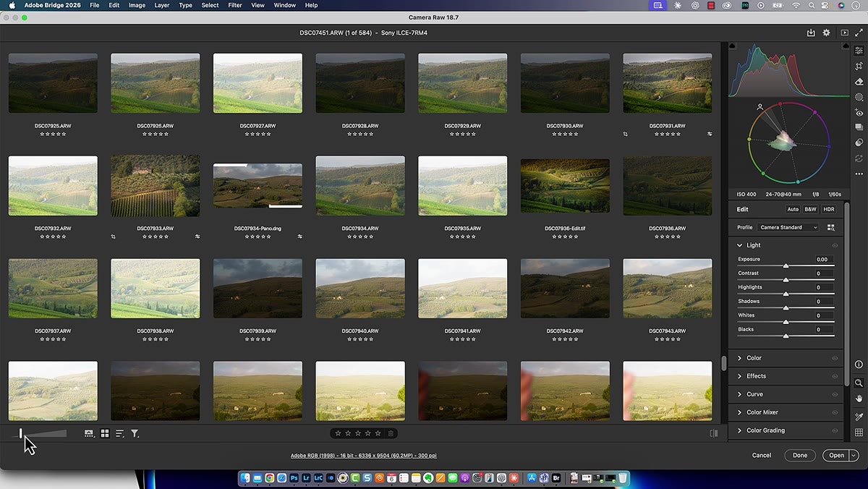Screen dimensions: 868x489
Task: Open the Layer menu
Action: pyautogui.click(x=162, y=5)
